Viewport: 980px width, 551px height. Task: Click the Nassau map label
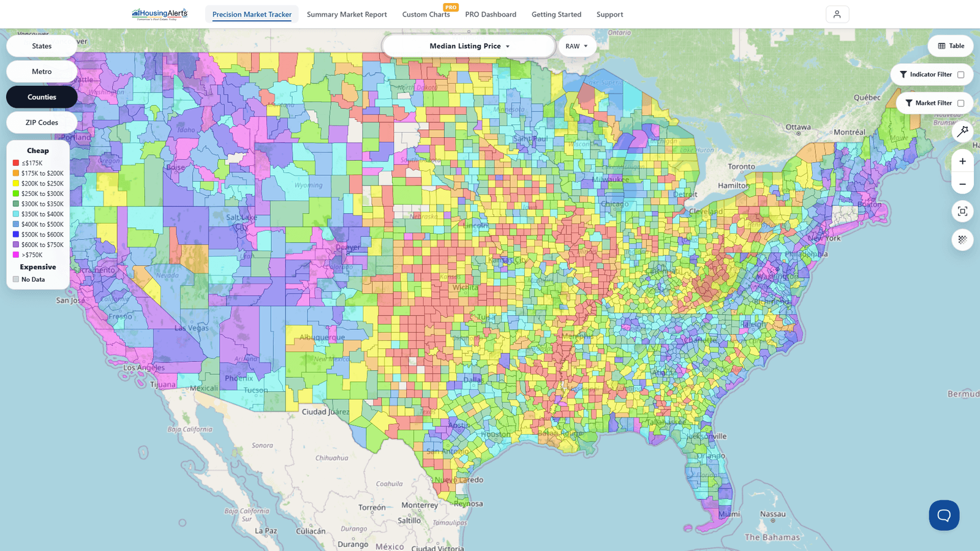[773, 514]
